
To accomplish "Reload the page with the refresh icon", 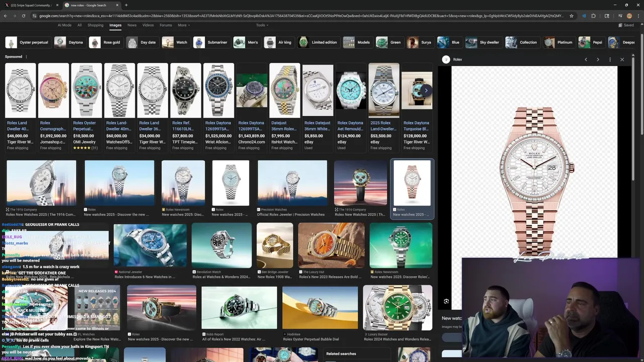I will (23, 16).
